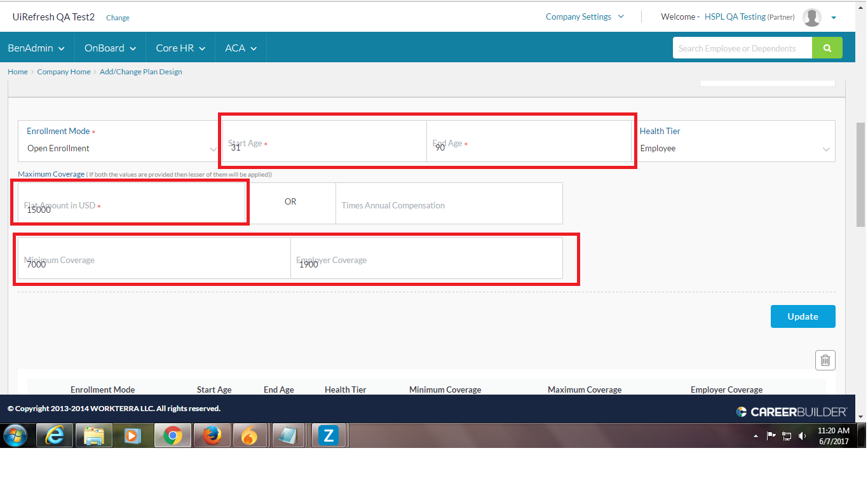Click the Home breadcrumb link
The height and width of the screenshot is (488, 868).
pos(17,72)
